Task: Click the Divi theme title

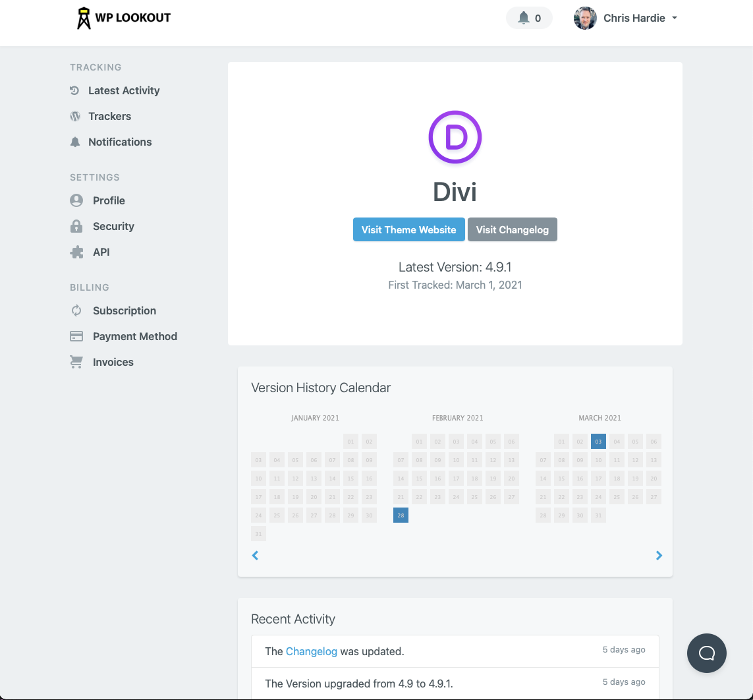Action: pos(455,192)
